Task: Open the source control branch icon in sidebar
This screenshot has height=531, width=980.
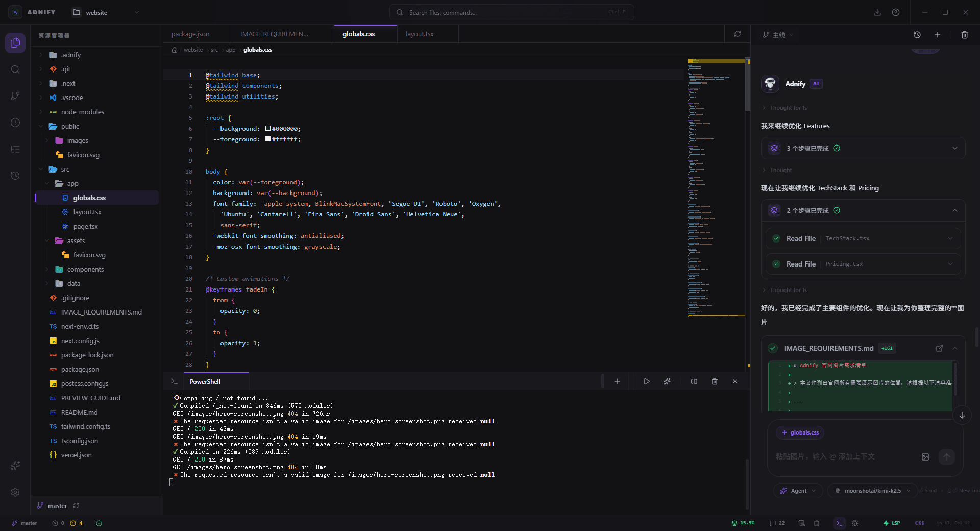Action: tap(15, 96)
